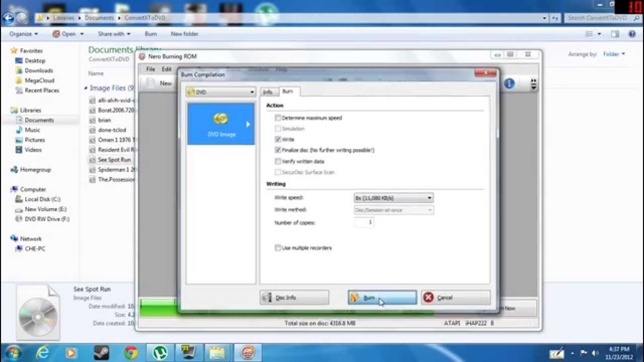Click the Explorer Back arrow button
This screenshot has height=362, width=644.
tap(8, 18)
